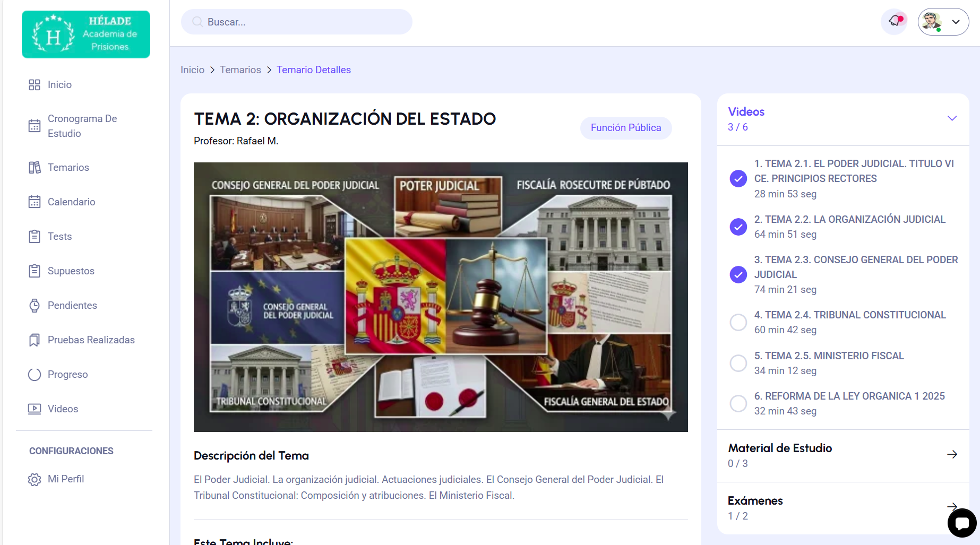Go to Calendario in sidebar
This screenshot has width=980, height=545.
[71, 202]
